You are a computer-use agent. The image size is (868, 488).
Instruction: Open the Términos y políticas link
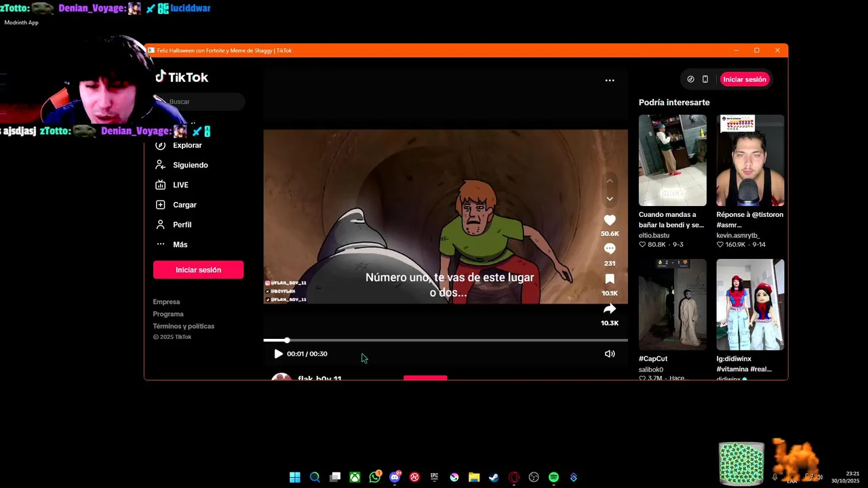coord(183,326)
